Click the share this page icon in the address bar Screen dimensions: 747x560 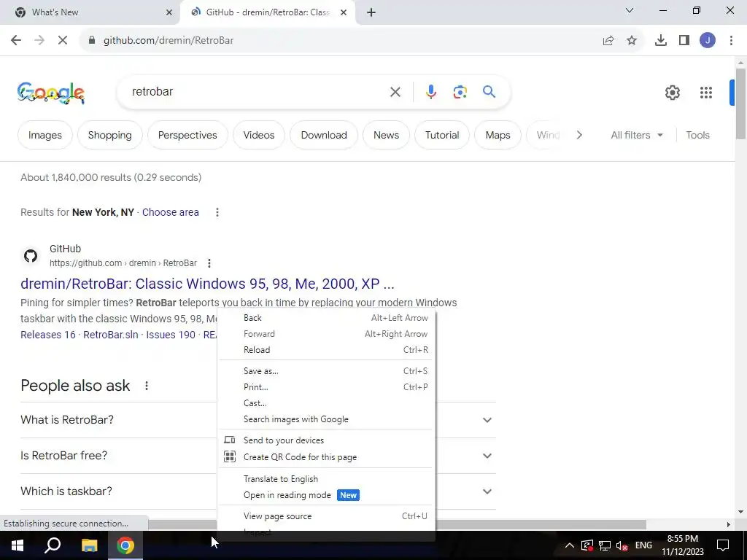pos(608,41)
